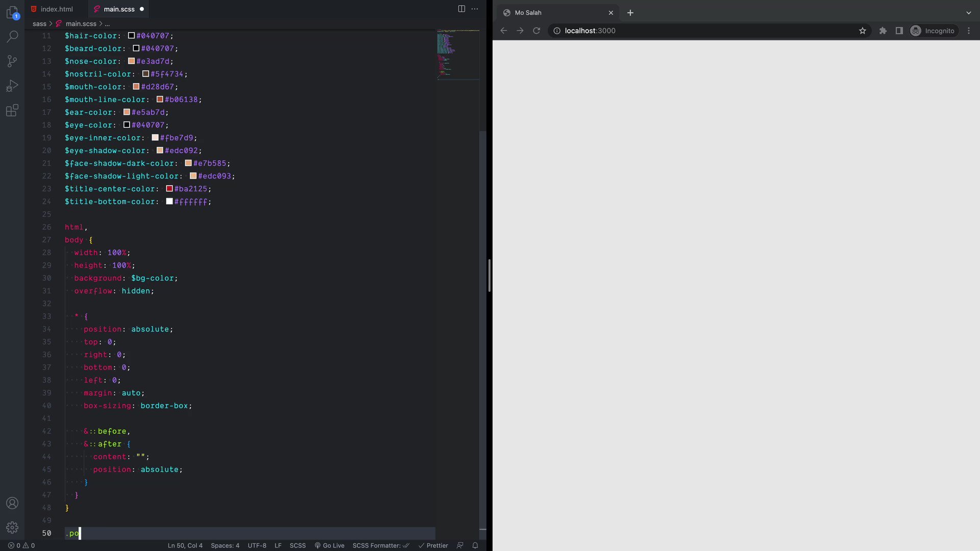This screenshot has height=551, width=980.
Task: Click the breadcrumb ellipsis symbol item
Action: 107,24
